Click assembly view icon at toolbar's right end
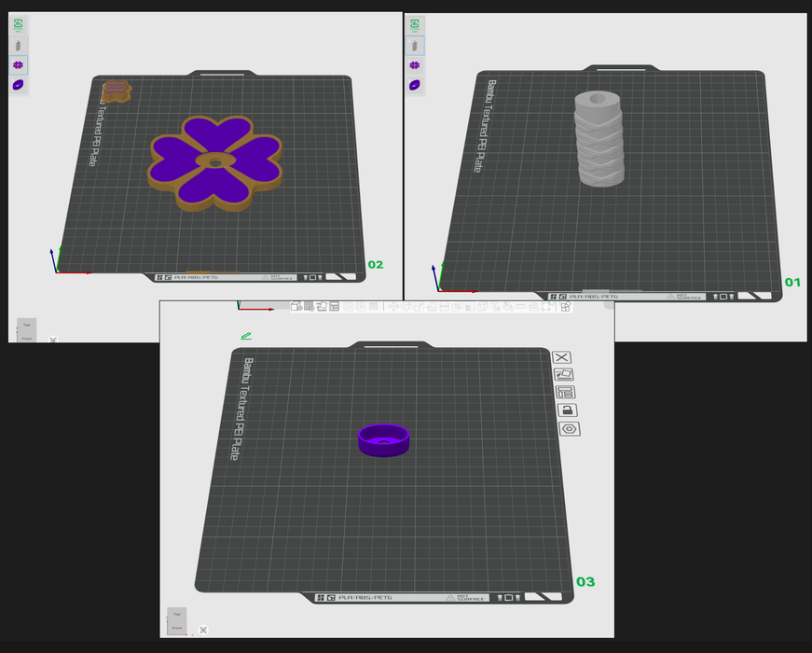Viewport: 812px width, 653px height. 565,306
